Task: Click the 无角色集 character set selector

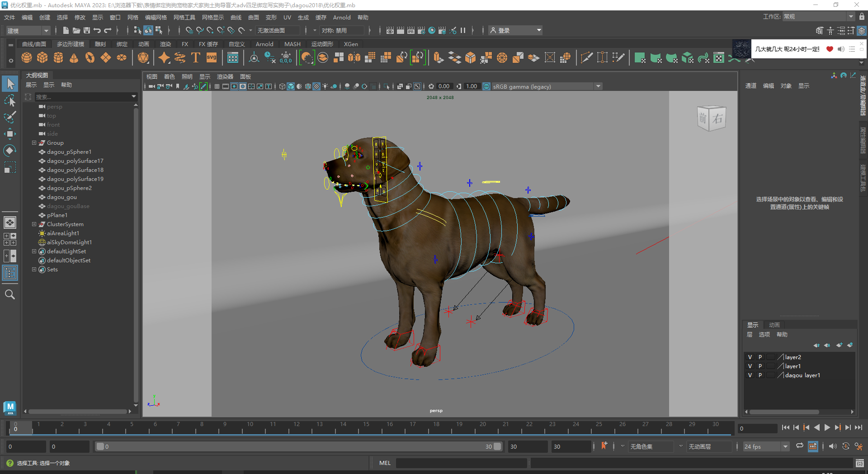Action: click(650, 446)
